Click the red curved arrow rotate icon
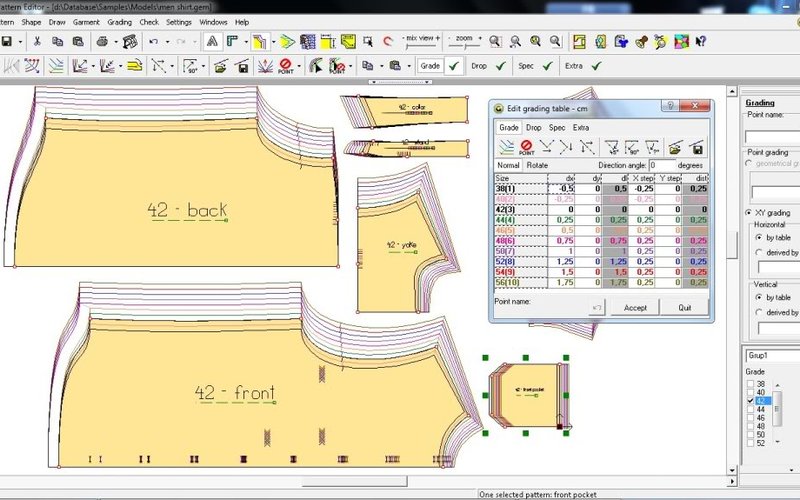This screenshot has width=800, height=500. pyautogui.click(x=388, y=42)
